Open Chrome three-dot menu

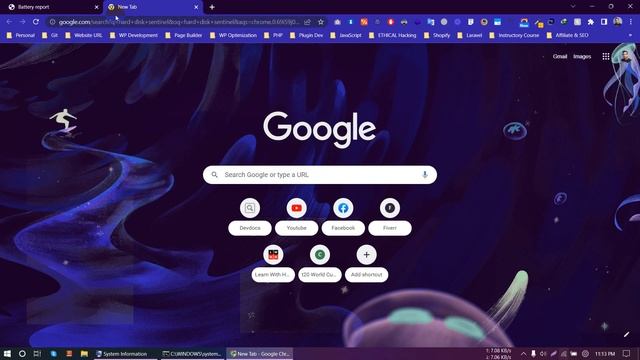coord(631,22)
